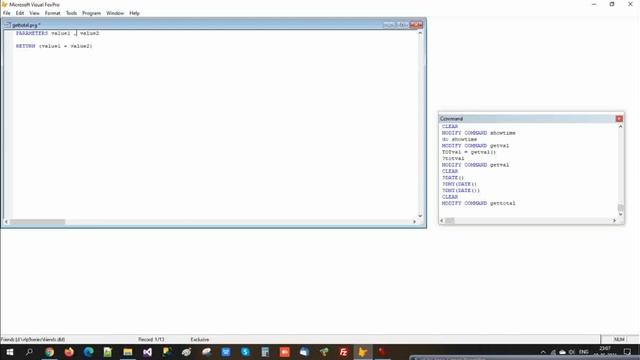Click the editor horizontal scrollbar left arrow
The width and height of the screenshot is (640, 360).
click(x=6, y=222)
